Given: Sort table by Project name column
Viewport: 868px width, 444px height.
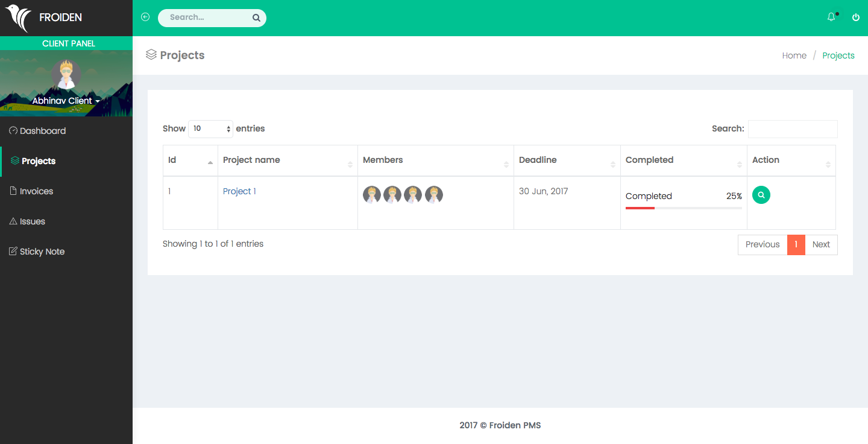Looking at the screenshot, I should point(287,160).
